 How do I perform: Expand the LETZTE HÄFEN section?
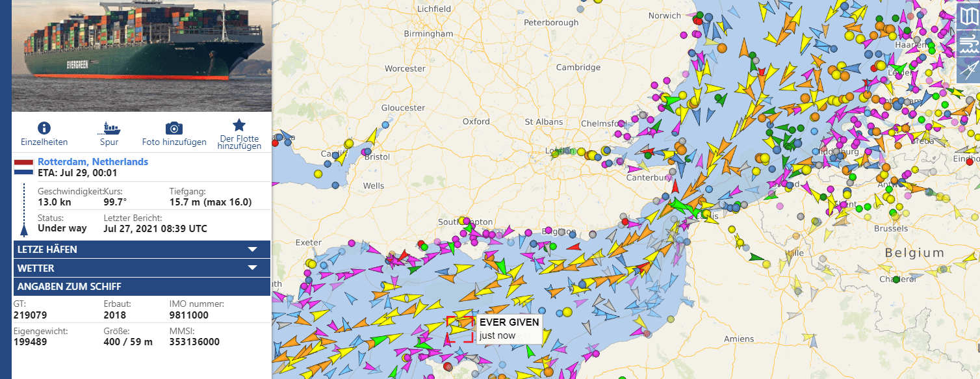point(142,249)
